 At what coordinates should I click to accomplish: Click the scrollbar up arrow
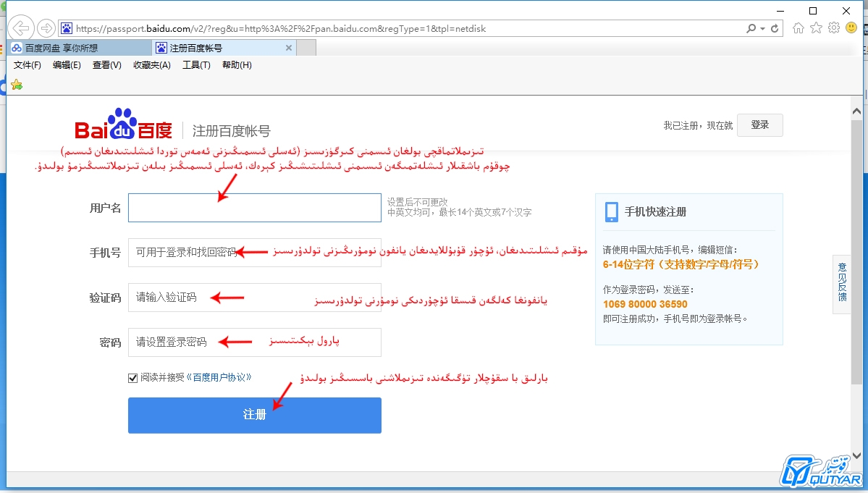(x=856, y=111)
